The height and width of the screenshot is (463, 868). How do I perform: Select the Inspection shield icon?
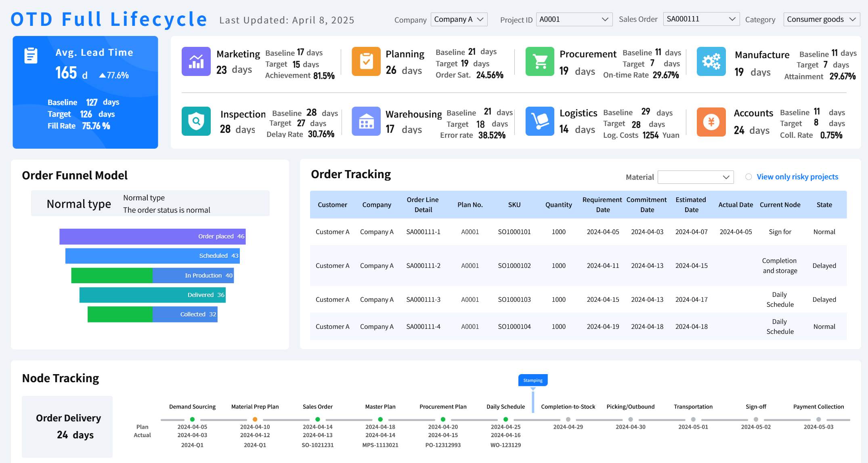pyautogui.click(x=196, y=121)
